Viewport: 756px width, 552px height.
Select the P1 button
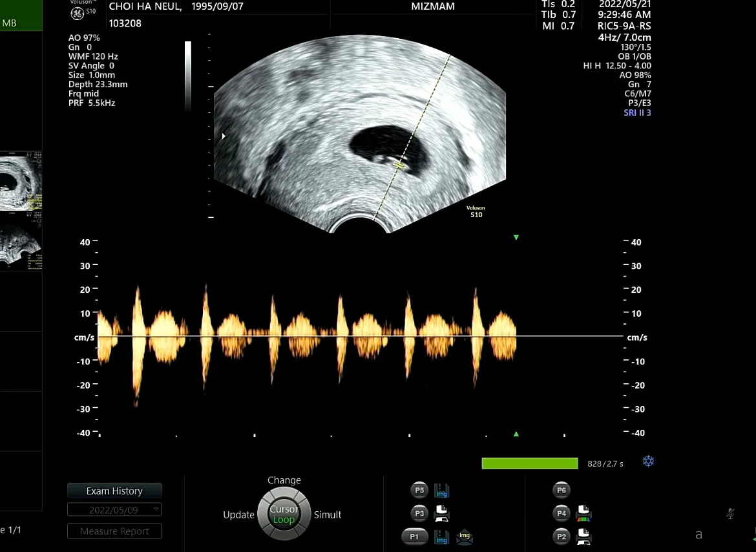[x=414, y=536]
